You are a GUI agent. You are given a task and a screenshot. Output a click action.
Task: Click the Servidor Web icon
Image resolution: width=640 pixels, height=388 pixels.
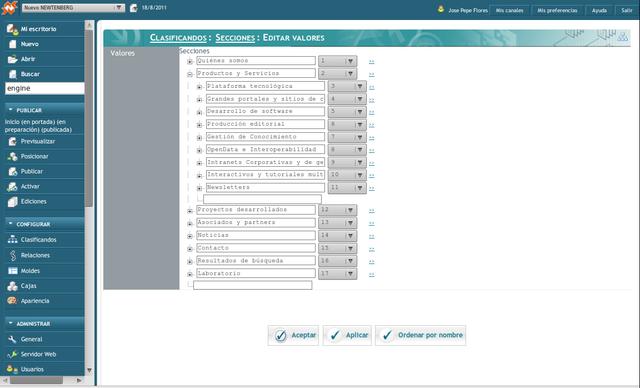pyautogui.click(x=13, y=355)
